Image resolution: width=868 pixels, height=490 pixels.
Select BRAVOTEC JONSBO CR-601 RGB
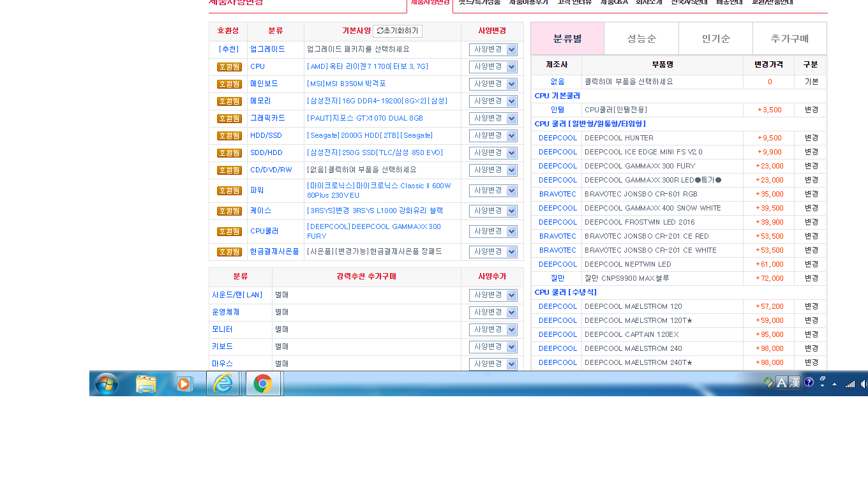click(x=641, y=194)
